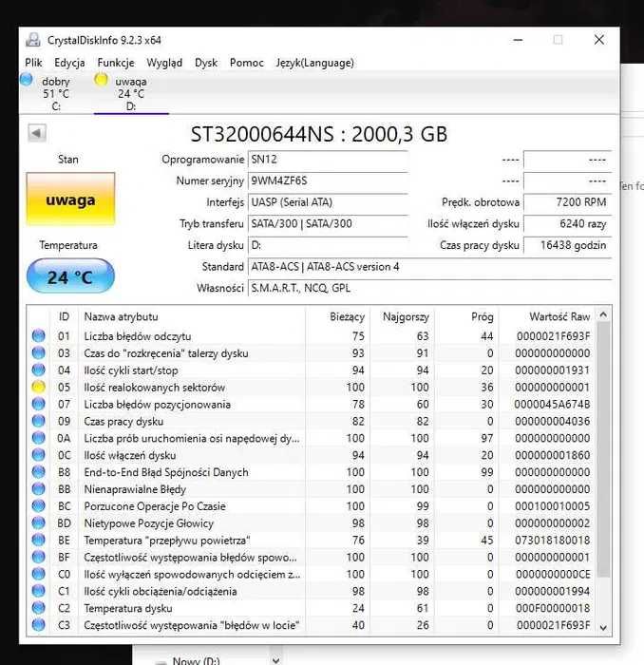Click the blue status icon for attribute 07
Screen dimensions: 644x665
point(39,404)
